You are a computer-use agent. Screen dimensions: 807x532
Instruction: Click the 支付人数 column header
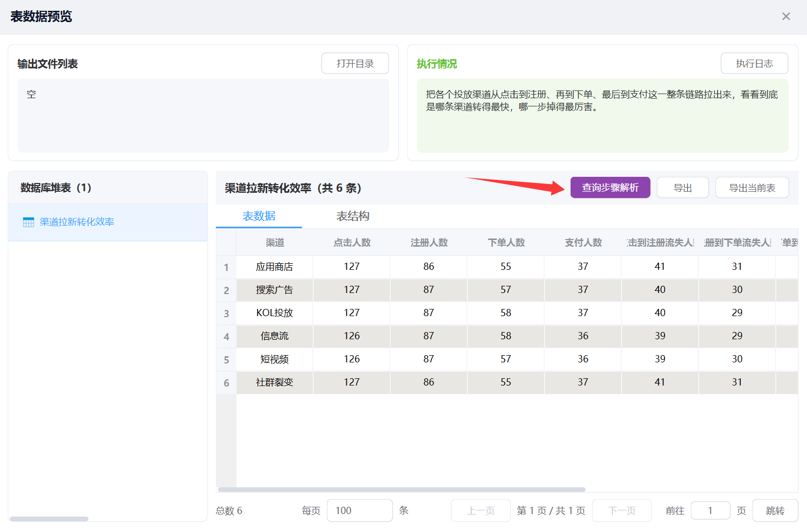(x=583, y=243)
